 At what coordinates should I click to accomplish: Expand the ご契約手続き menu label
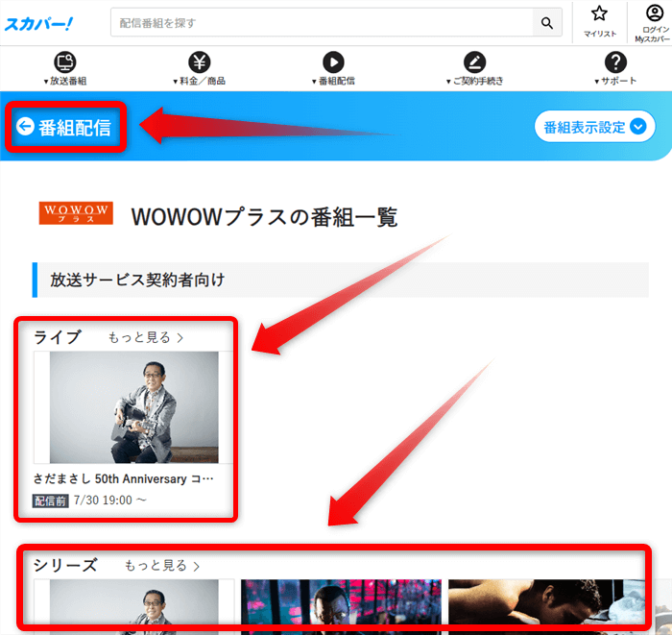click(475, 81)
